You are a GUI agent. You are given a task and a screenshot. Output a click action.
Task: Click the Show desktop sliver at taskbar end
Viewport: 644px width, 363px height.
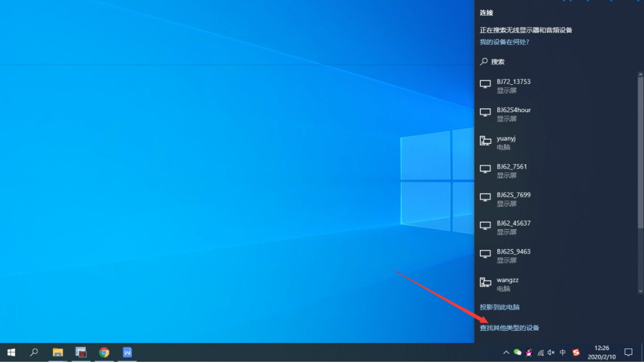coord(642,352)
